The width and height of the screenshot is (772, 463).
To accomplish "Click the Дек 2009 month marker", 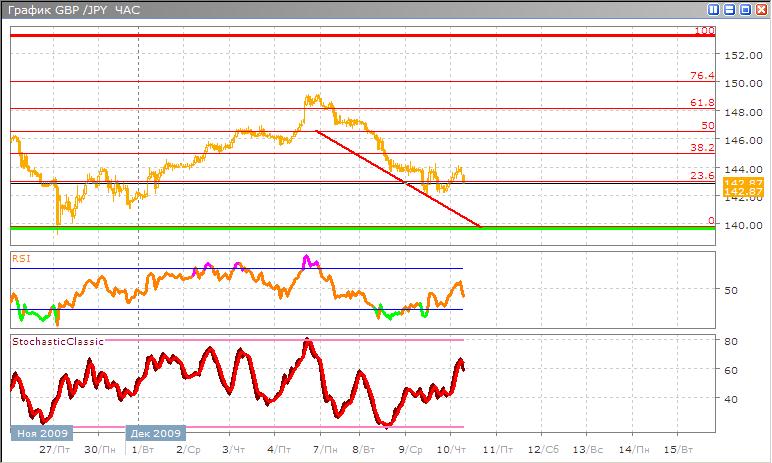I will tap(153, 434).
